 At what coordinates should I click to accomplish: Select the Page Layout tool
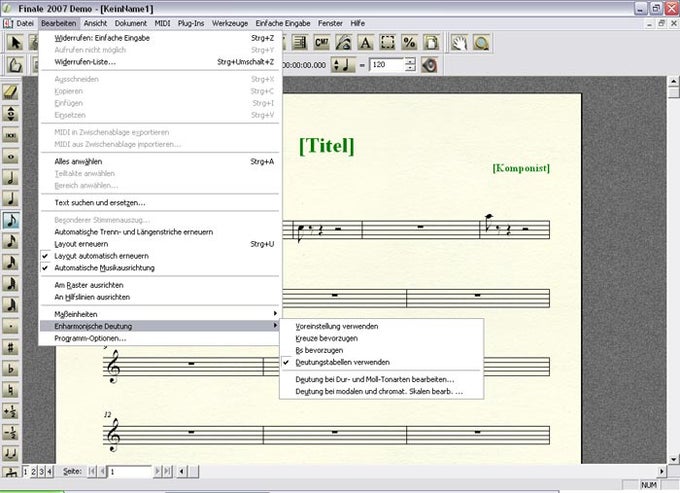(432, 42)
